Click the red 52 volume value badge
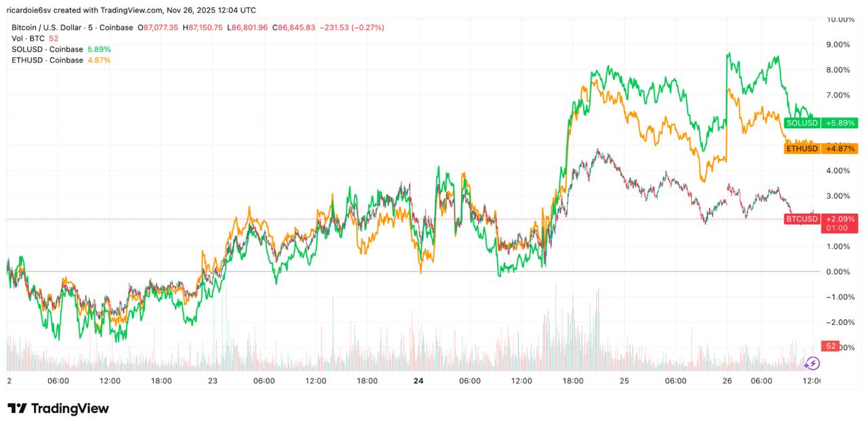Screen dimensions: 868x428 (830, 345)
